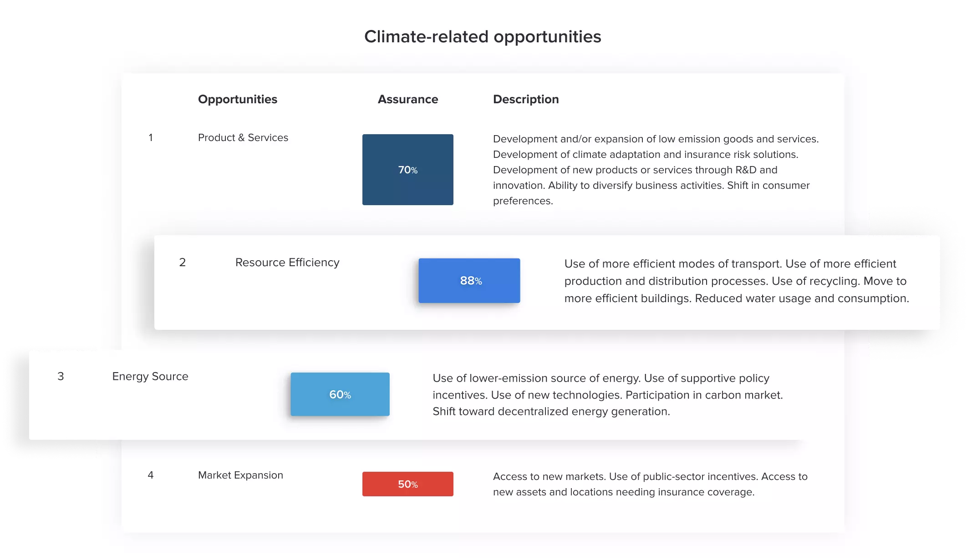The width and height of the screenshot is (972, 560).
Task: Click row number 4
Action: (151, 475)
